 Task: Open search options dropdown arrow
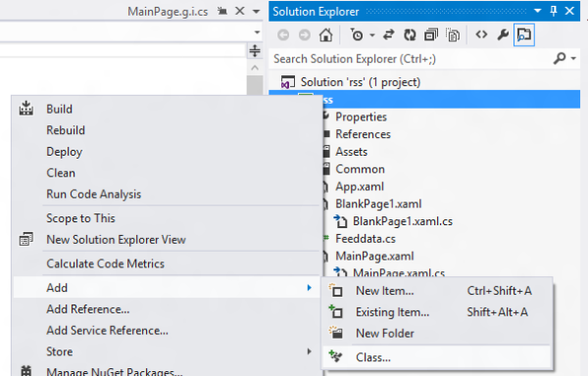(x=573, y=59)
